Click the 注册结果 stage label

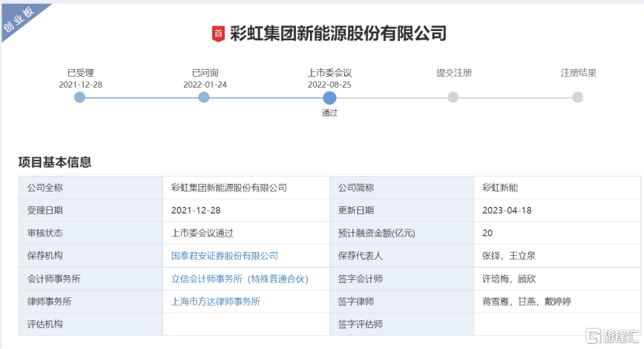pos(578,73)
